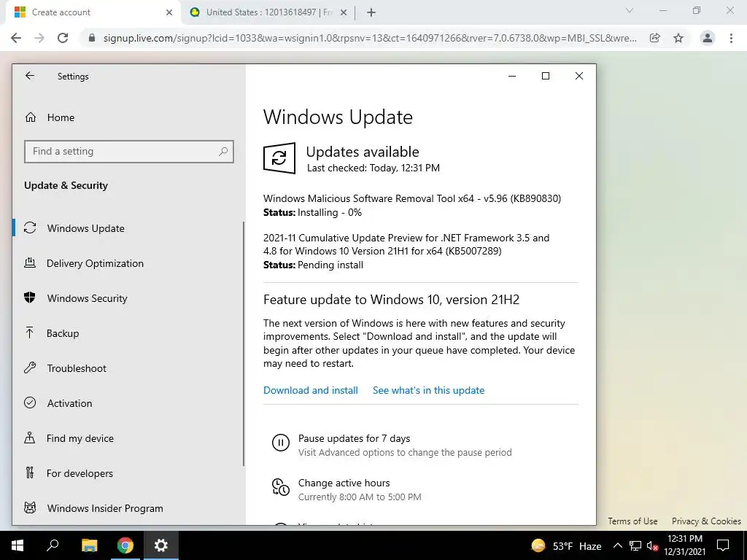The image size is (747, 560).
Task: Click the active hours clock icon
Action: [x=281, y=487]
